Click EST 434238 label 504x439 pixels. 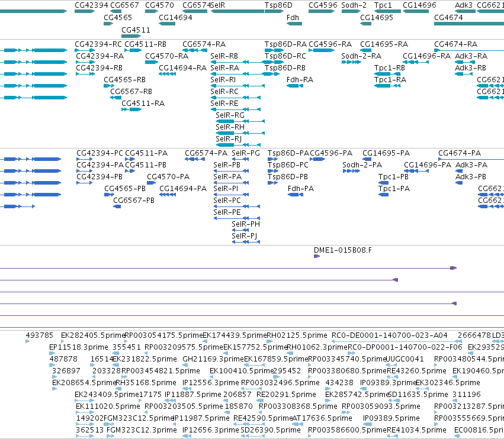339,382
